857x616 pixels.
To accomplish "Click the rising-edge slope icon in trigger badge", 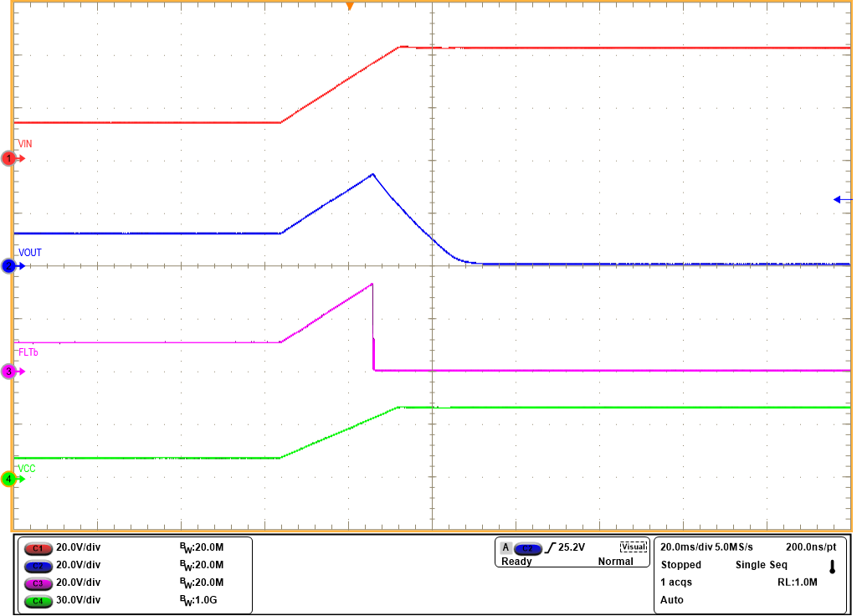I will click(549, 547).
